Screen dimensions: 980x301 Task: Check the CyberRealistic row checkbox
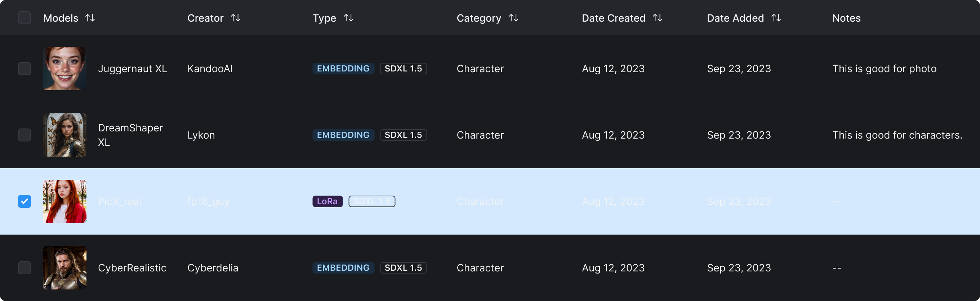click(x=25, y=267)
